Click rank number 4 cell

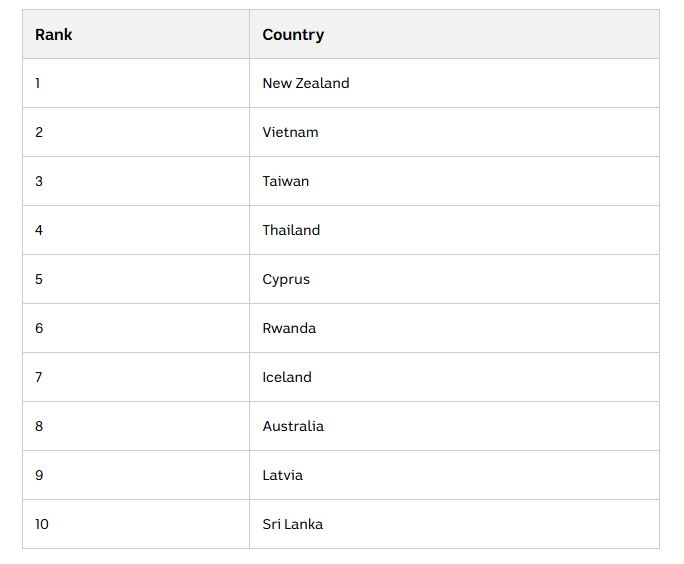(136, 230)
